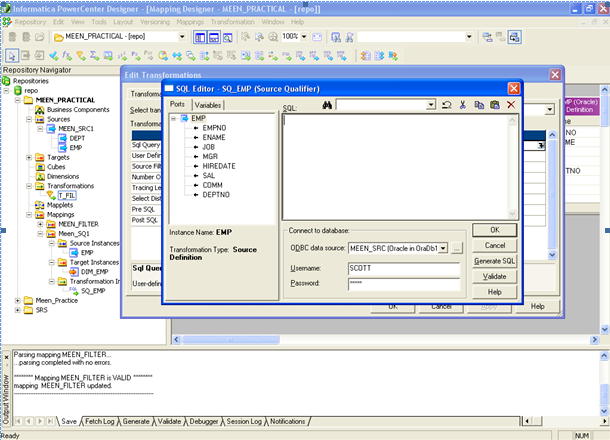Select the arrow pointer tool in transformation toolbar
This screenshot has width=610, height=440.
click(12, 56)
